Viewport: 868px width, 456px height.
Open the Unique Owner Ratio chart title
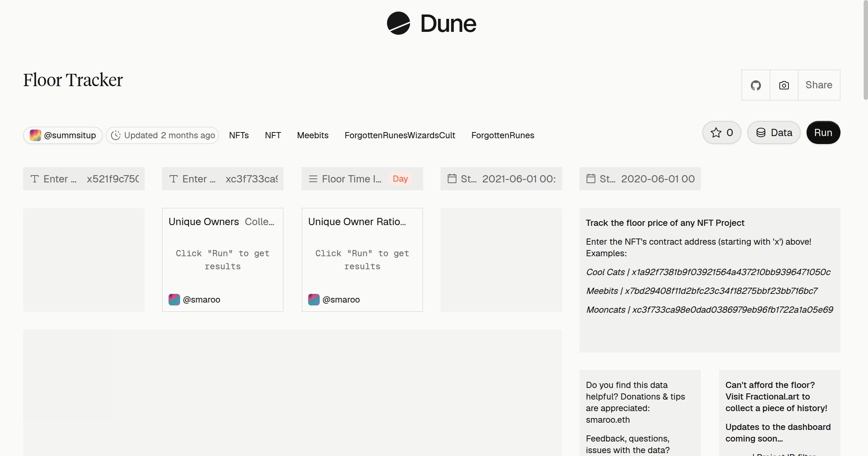pos(357,221)
